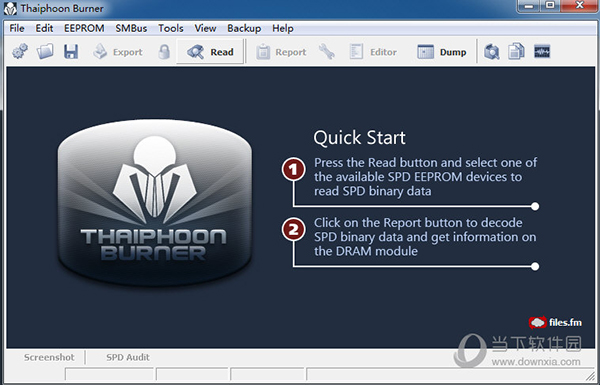The image size is (600, 385).
Task: Click the Screenshot button at bottom
Action: (49, 357)
